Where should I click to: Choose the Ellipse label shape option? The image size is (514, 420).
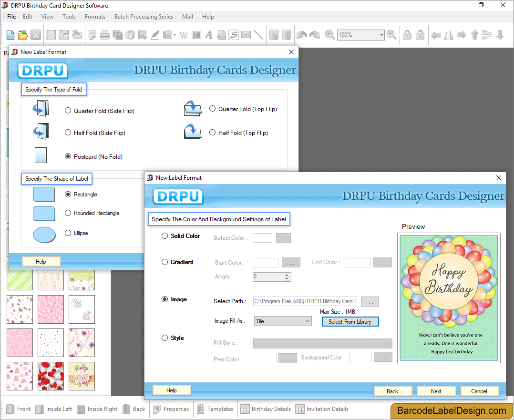(x=68, y=233)
